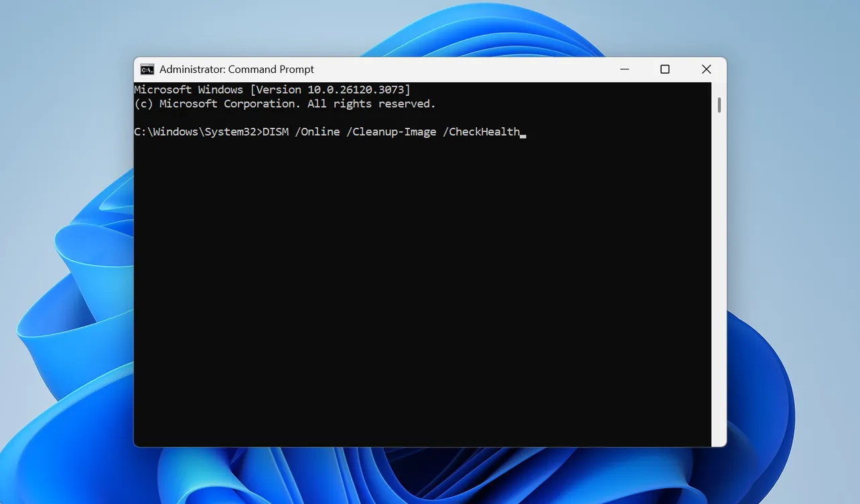Minimize the Command Prompt window

pos(624,69)
